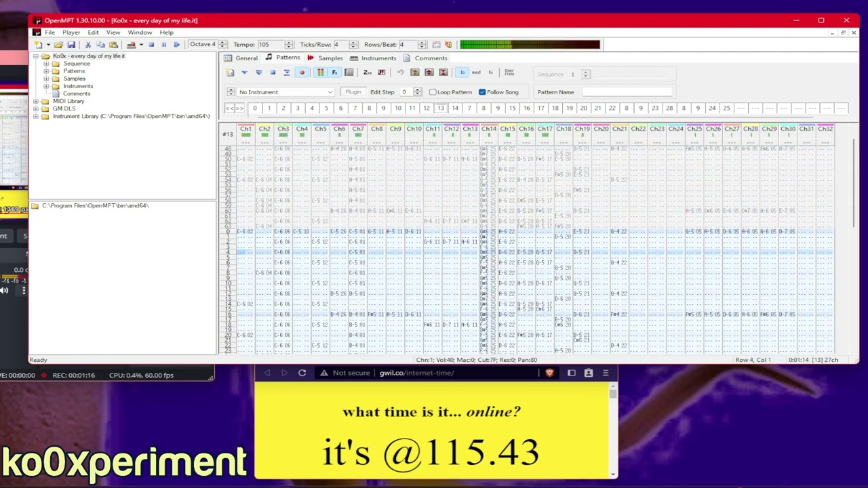Click the New file icon in main toolbar
The height and width of the screenshot is (488, 868).
tap(39, 45)
